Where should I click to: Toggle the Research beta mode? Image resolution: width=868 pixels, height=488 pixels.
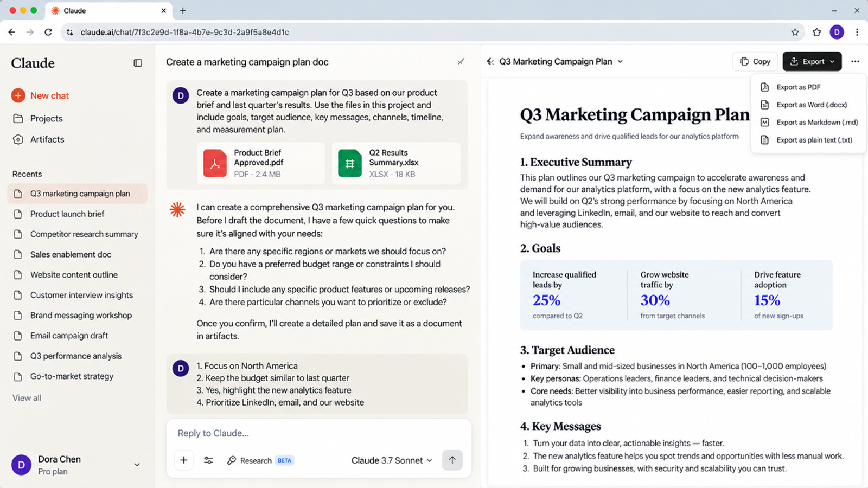(x=260, y=460)
